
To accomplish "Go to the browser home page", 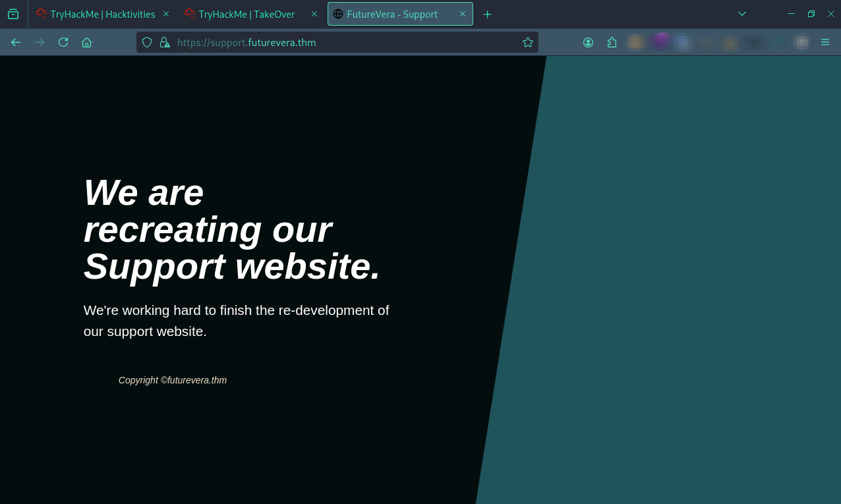I will [x=86, y=42].
